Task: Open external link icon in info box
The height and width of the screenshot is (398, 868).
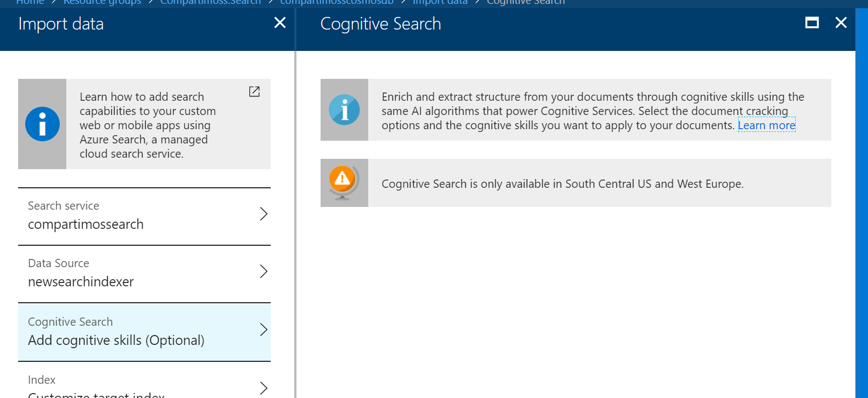Action: pos(254,91)
